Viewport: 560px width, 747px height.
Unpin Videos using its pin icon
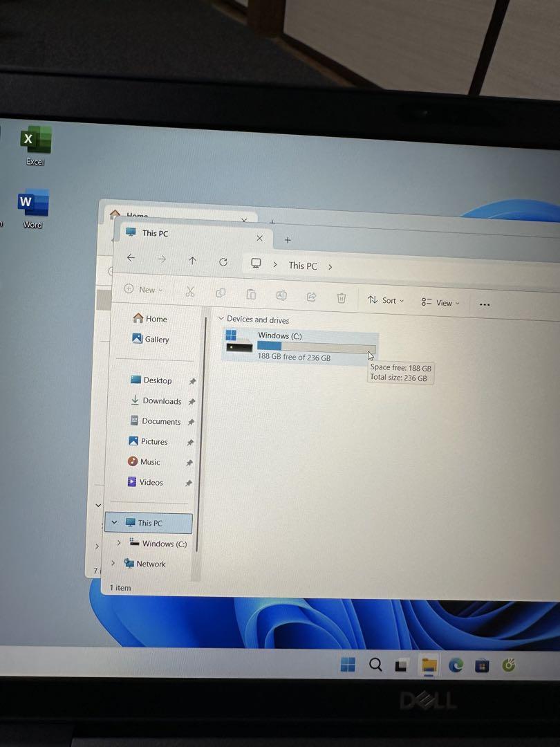189,483
